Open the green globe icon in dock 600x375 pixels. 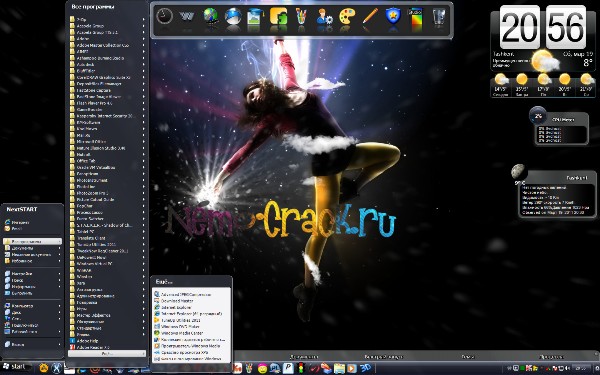click(x=210, y=16)
